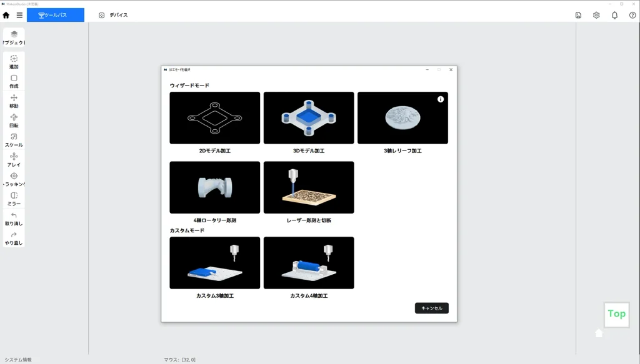Open the hamburger menu

click(x=19, y=15)
